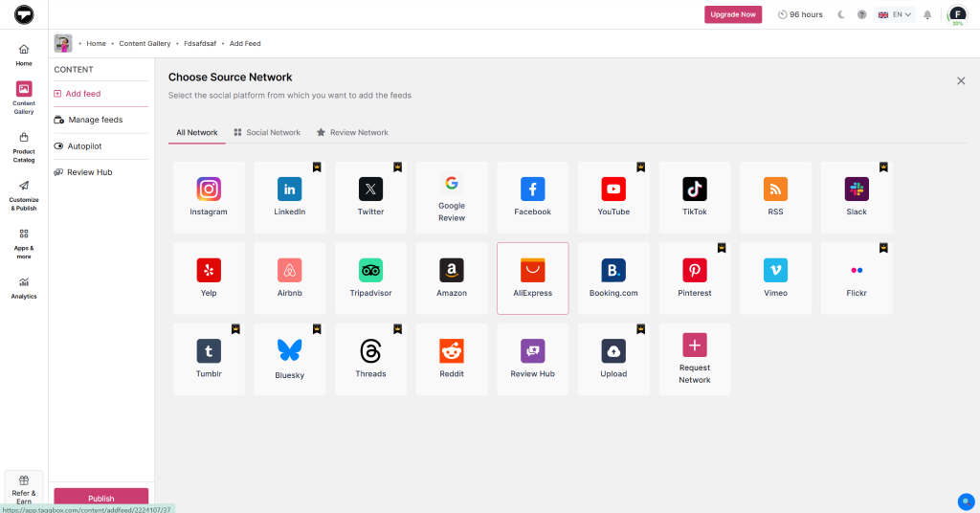Choose LinkedIn as source network
Screen dimensions: 980x513
click(x=289, y=197)
